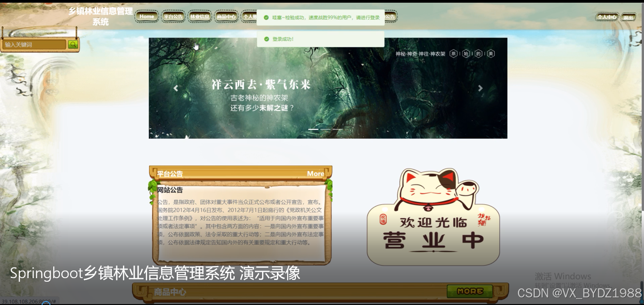Focus the 输入关键词 search field
644x305 pixels.
coord(35,44)
